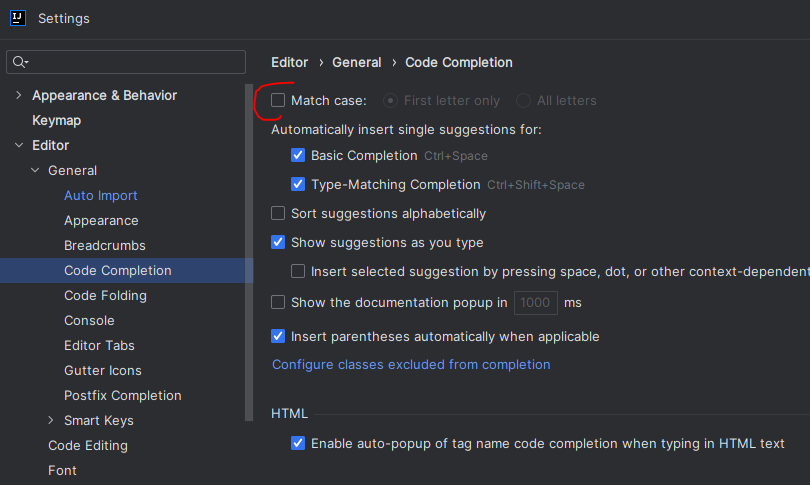
Task: Navigate to Editor Tabs settings
Action: pyautogui.click(x=99, y=346)
